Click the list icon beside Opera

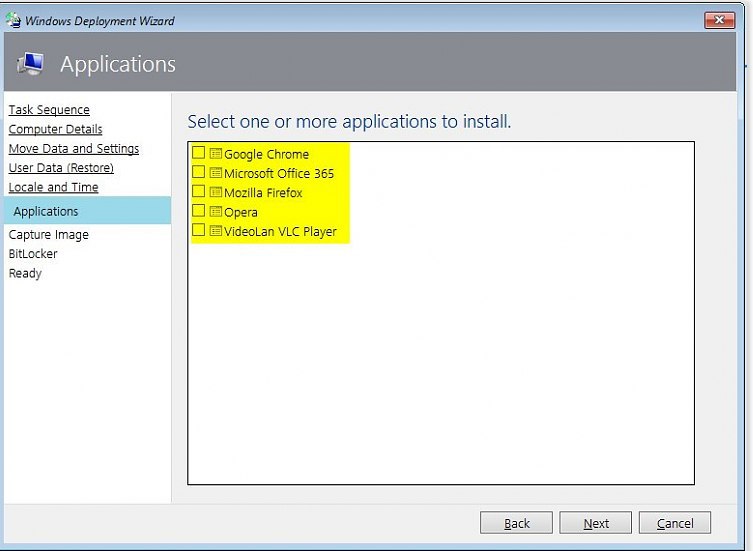point(216,211)
